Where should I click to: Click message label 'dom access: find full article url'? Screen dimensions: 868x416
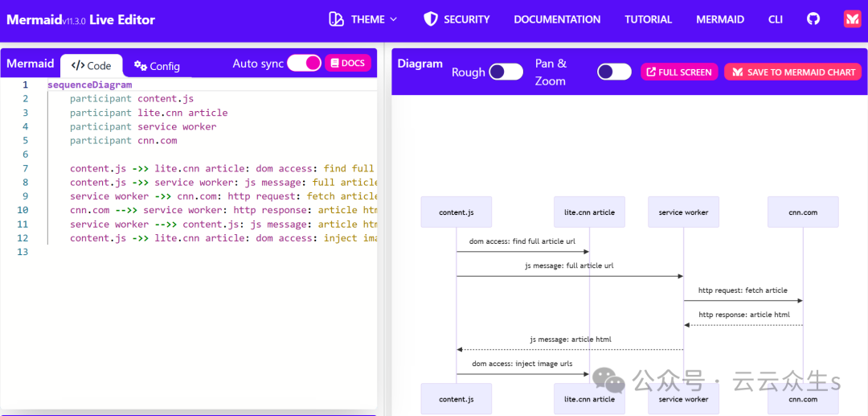click(522, 241)
